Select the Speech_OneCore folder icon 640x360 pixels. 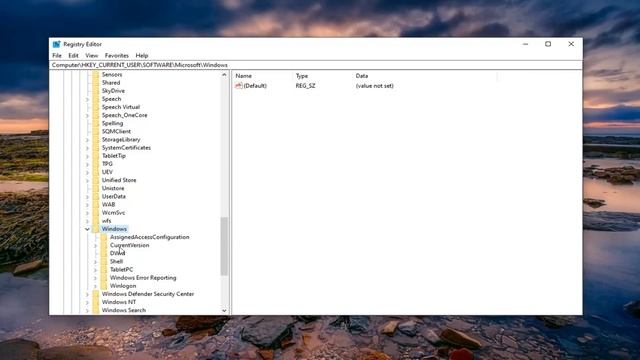(96, 115)
